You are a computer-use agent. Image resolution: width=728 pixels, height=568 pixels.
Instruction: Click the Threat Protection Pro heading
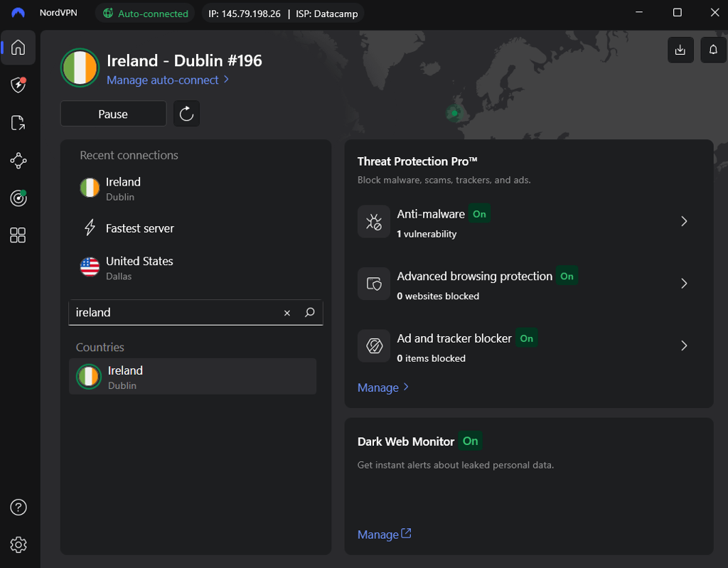(417, 161)
